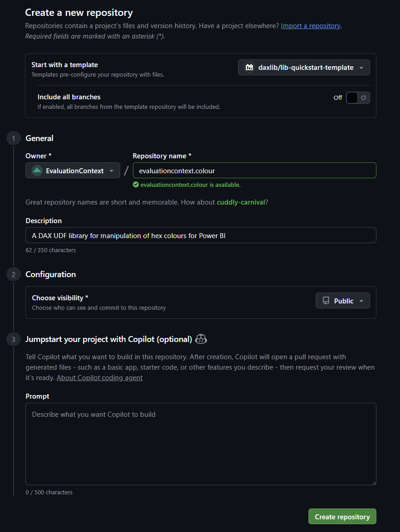
Task: Toggle the Include all branches switch
Action: 358,98
